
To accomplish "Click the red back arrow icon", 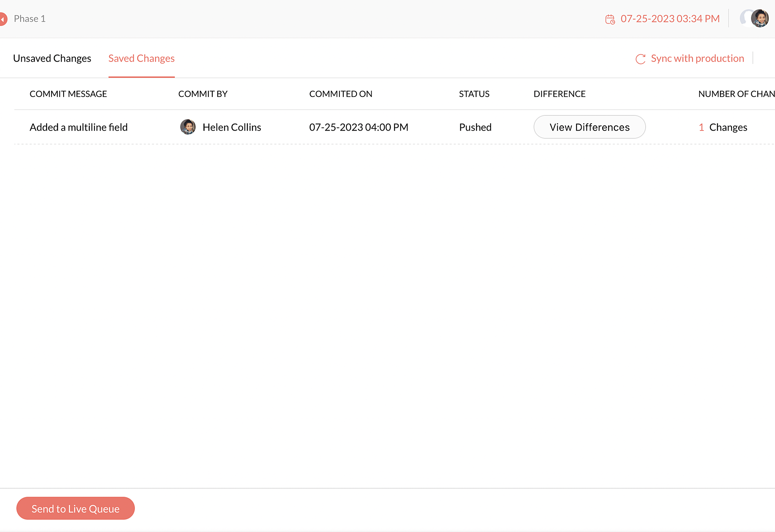I will pos(3,19).
